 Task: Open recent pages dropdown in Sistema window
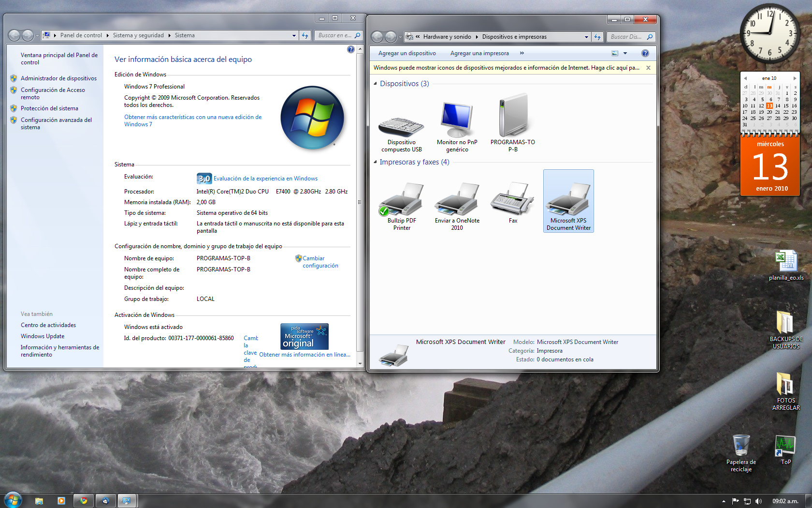37,35
